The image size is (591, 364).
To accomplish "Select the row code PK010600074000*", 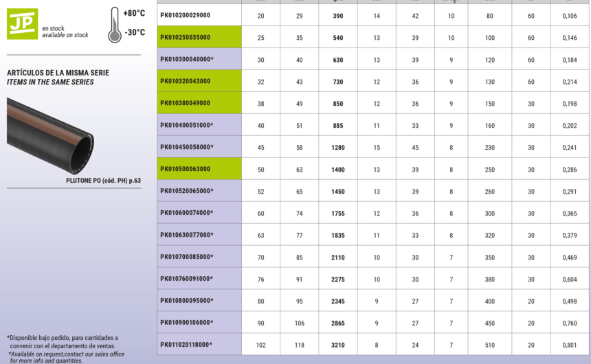I will click(x=186, y=213).
